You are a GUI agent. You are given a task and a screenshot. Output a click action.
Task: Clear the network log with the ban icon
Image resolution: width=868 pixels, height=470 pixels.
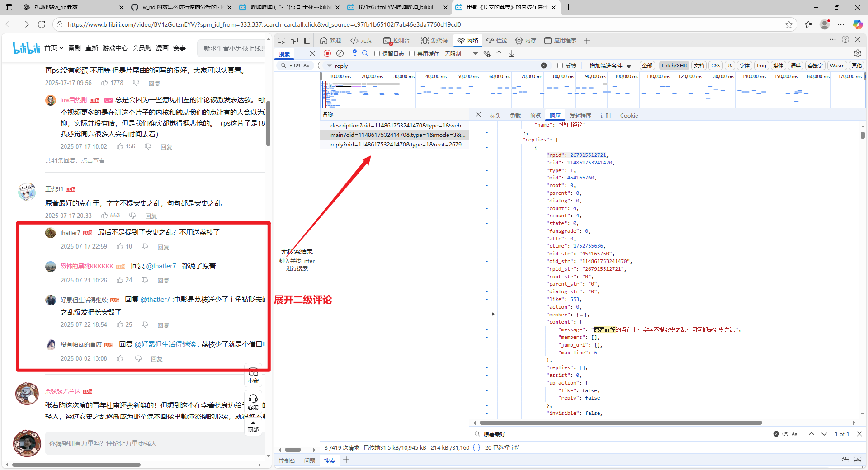[340, 53]
